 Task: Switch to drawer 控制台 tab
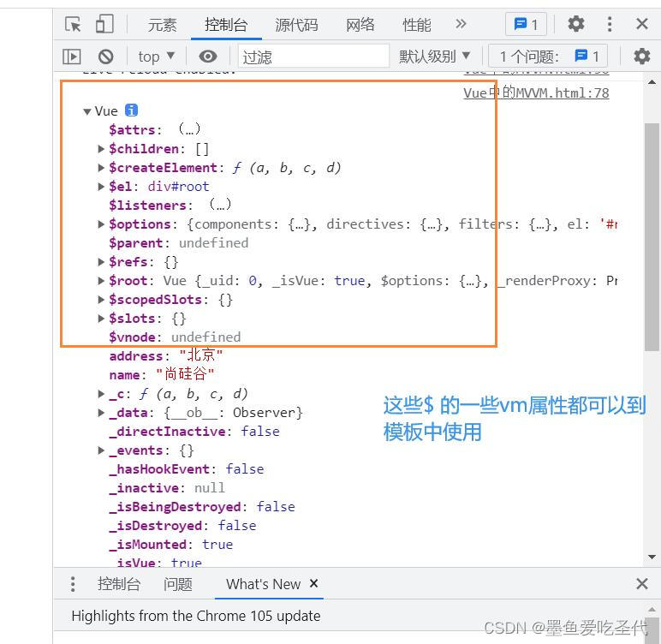click(118, 584)
